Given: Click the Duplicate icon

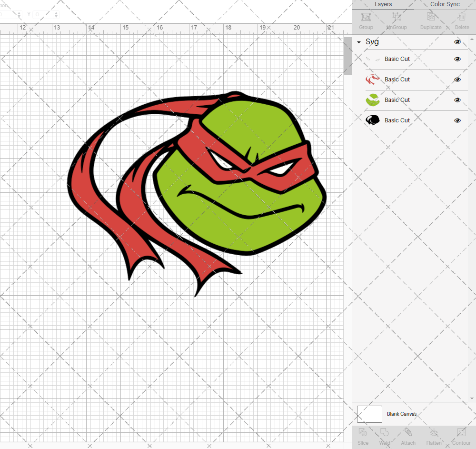Looking at the screenshot, I should 431,17.
